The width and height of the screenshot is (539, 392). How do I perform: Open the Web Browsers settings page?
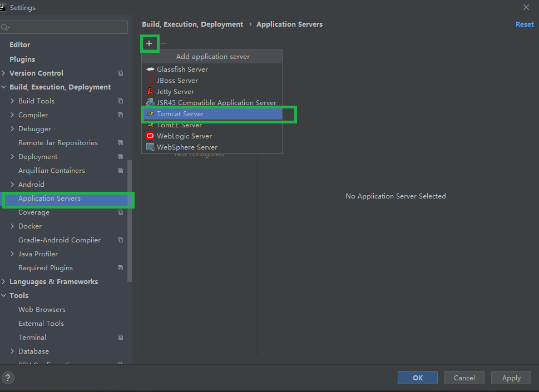(42, 310)
